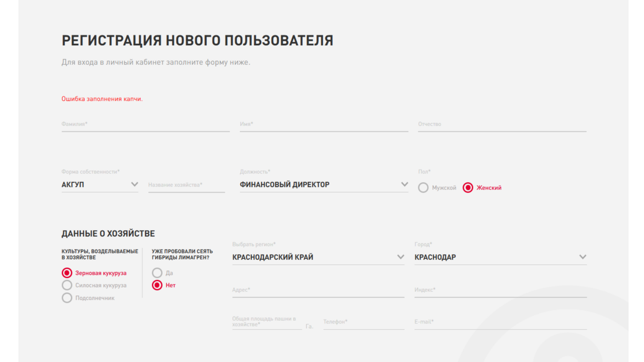Select the Женский gender radio button
Screen dimensions: 644x362
tap(468, 188)
